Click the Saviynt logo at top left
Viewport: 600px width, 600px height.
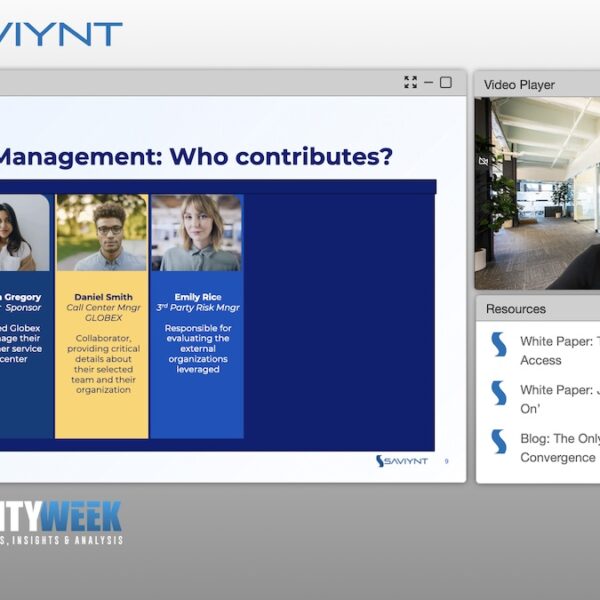coord(60,35)
